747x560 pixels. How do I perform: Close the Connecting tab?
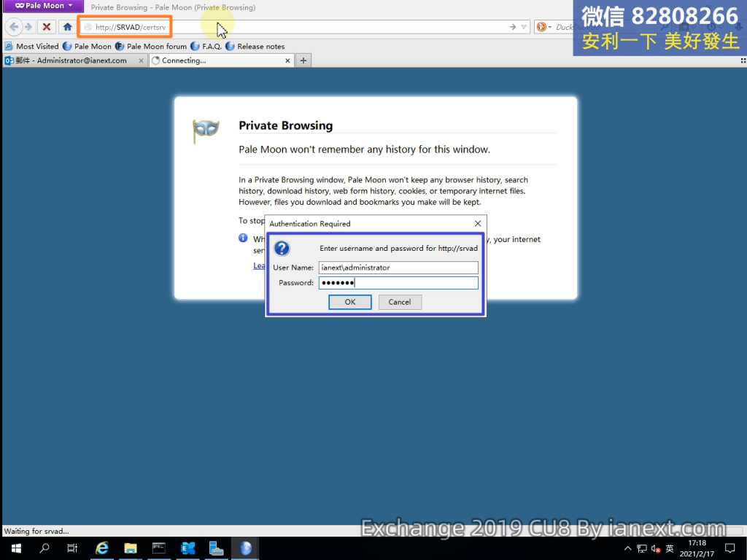[287, 61]
